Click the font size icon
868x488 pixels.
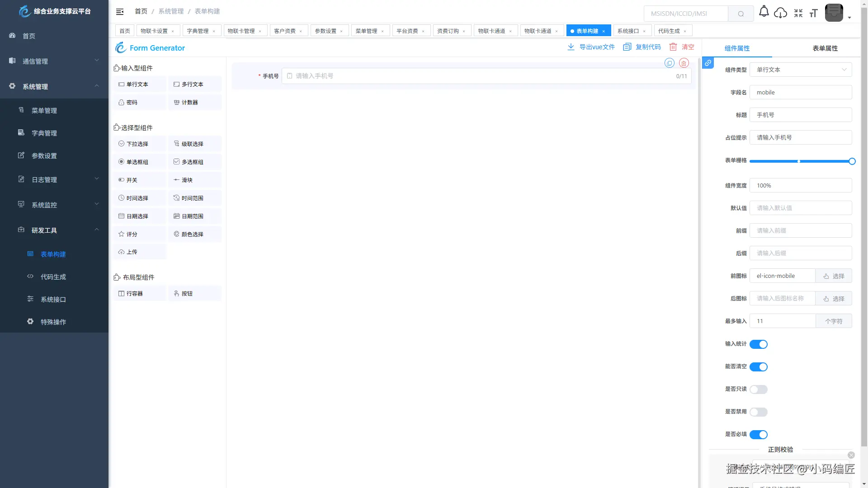point(814,13)
